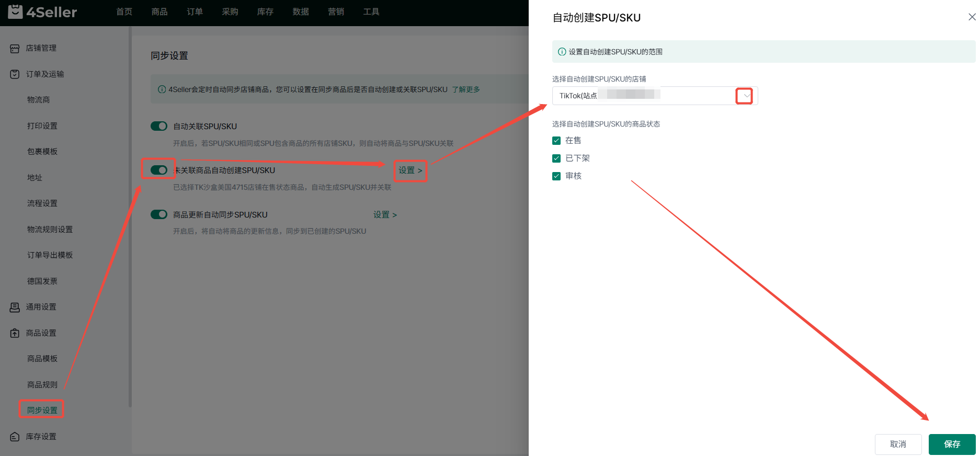This screenshot has height=456, width=980.
Task: Open 商品模板 in the sidebar
Action: (42, 359)
